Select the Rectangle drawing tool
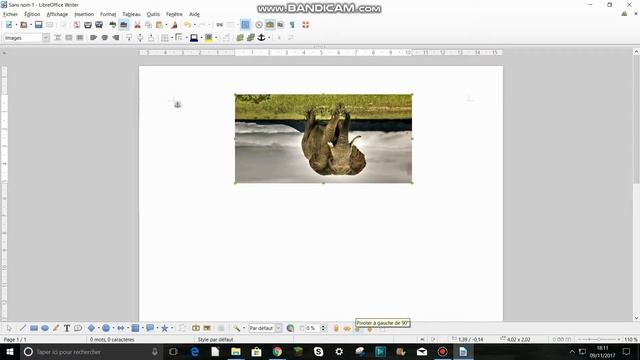 (x=34, y=328)
